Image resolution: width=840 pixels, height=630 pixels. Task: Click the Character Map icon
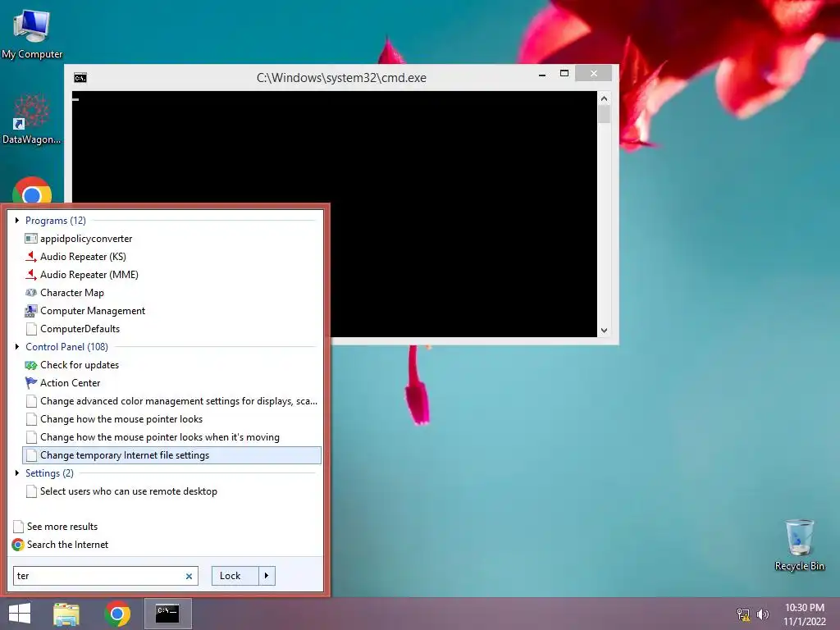[31, 293]
